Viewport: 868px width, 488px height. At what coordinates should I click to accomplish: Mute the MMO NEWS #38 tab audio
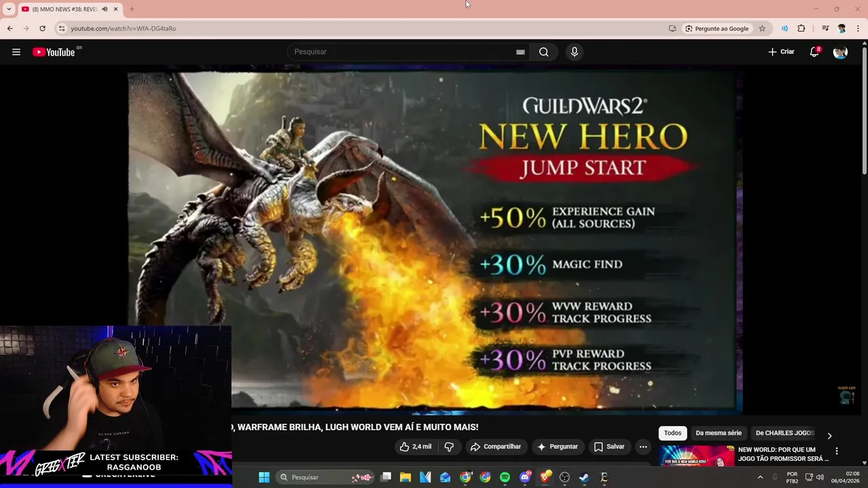104,9
